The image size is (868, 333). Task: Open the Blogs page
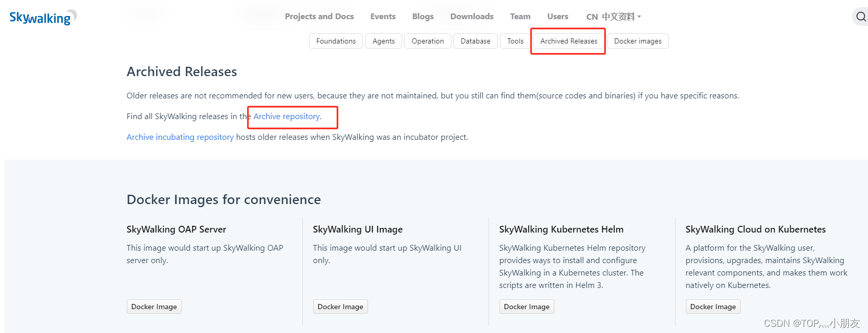[x=423, y=17]
